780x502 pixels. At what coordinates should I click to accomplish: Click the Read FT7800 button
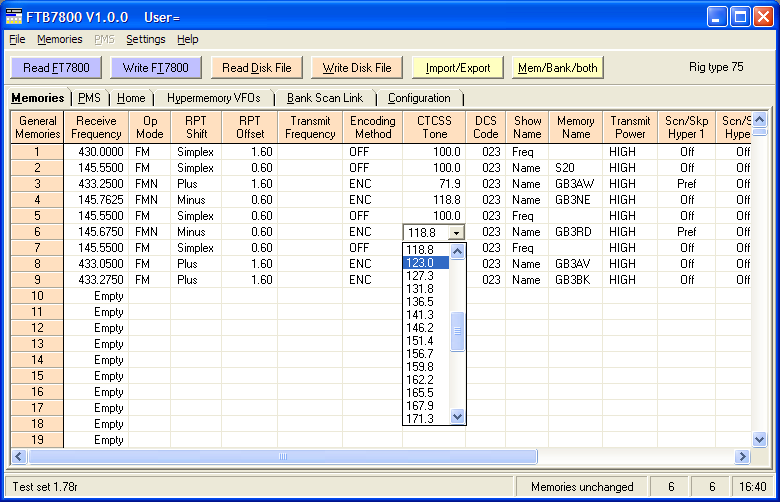[x=56, y=68]
